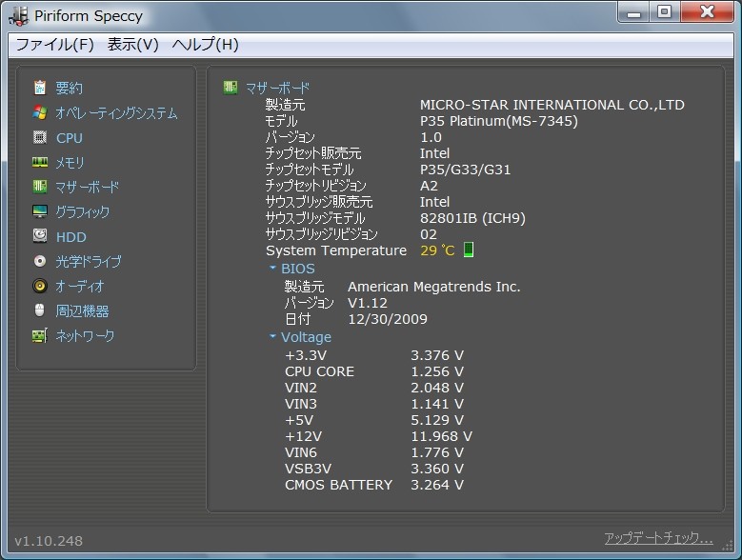Click the CPU chip icon in sidebar
742x560 pixels.
(40, 137)
